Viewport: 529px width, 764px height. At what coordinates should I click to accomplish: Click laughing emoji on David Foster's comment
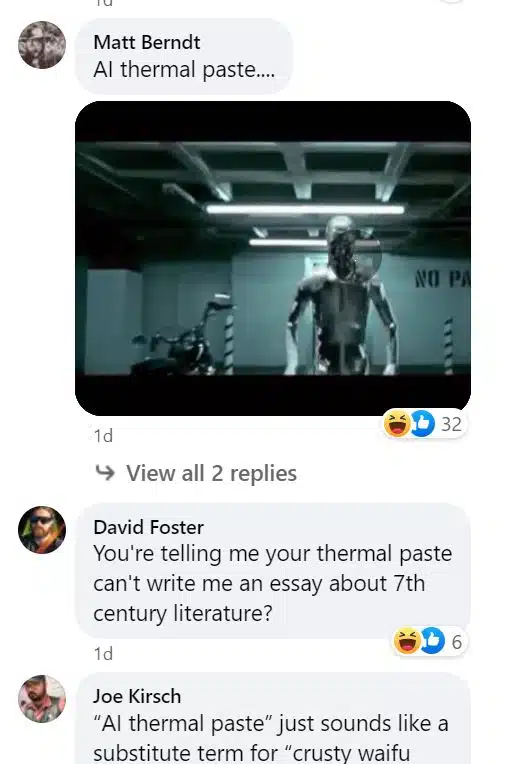pos(407,641)
